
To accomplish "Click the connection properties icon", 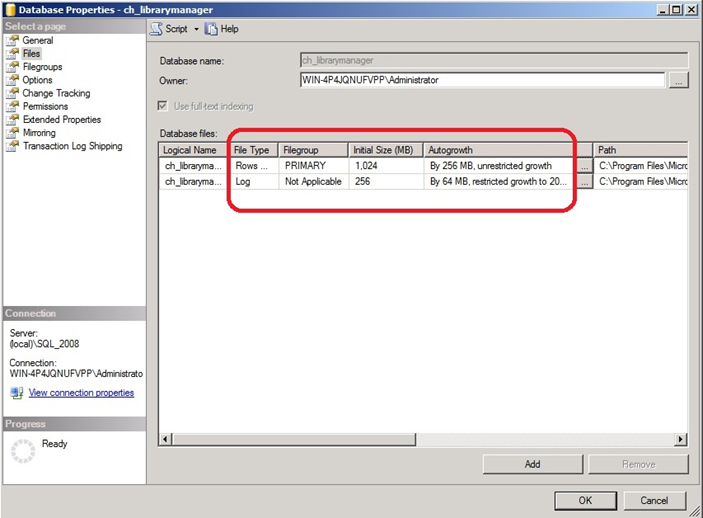I will coord(17,393).
